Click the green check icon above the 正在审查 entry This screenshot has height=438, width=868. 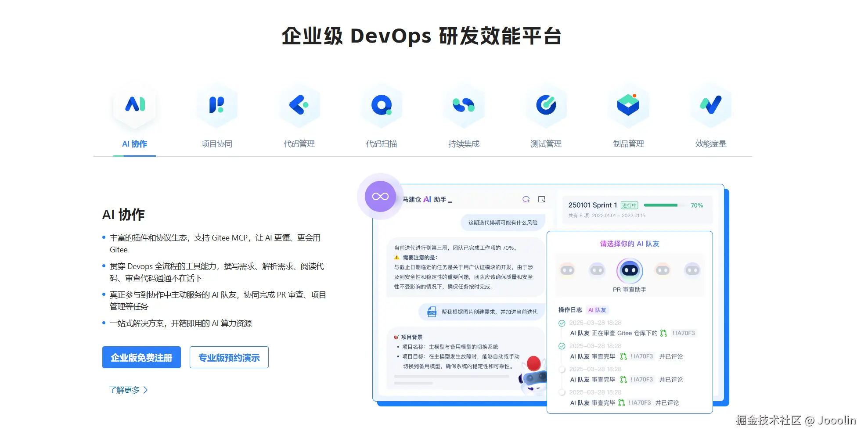[x=562, y=323]
